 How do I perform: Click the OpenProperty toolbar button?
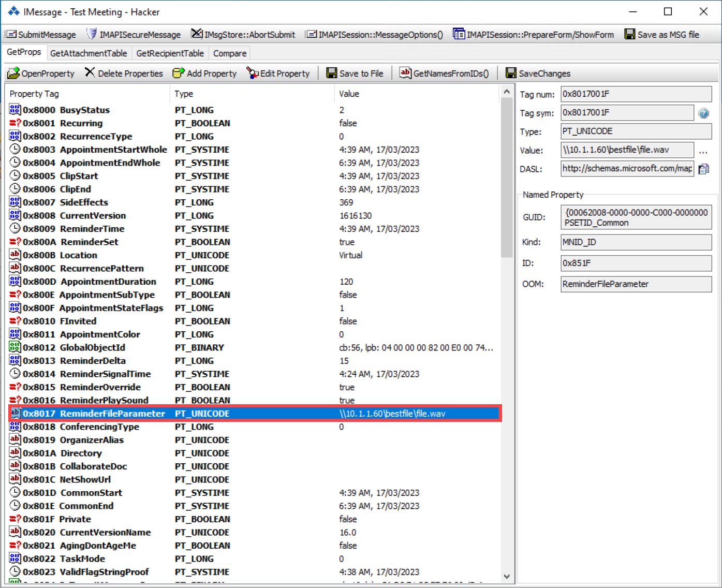pyautogui.click(x=41, y=73)
